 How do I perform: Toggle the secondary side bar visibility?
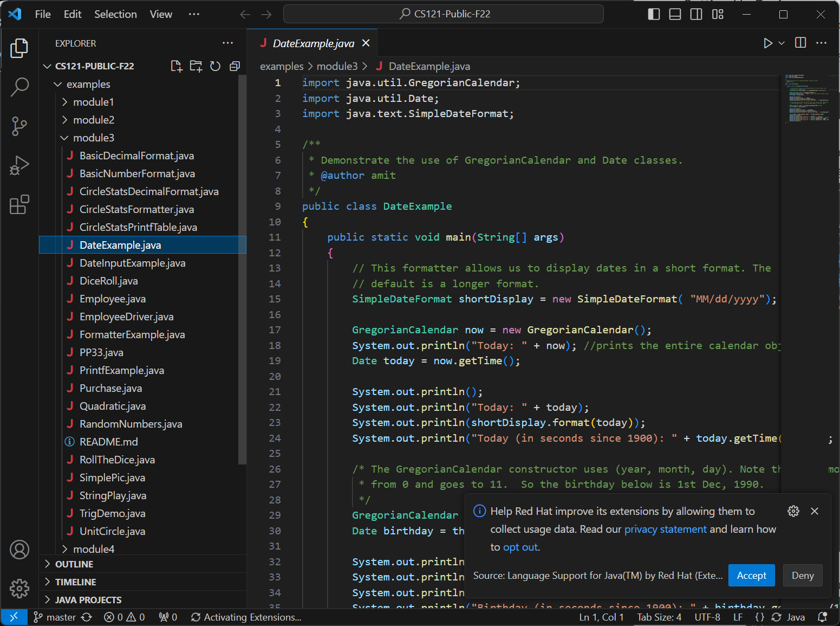[696, 14]
